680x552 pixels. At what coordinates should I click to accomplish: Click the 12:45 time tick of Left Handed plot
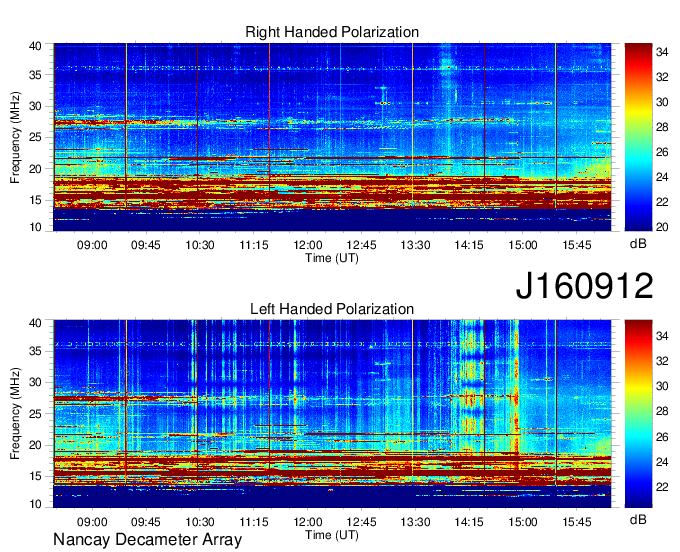click(x=361, y=522)
